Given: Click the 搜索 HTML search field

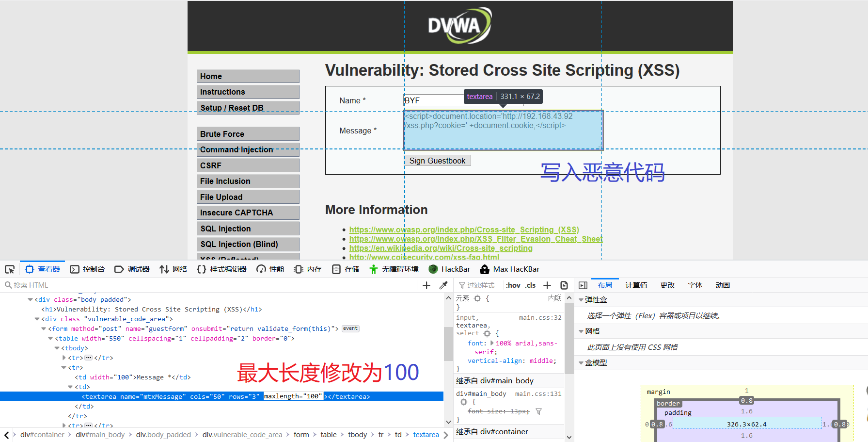Looking at the screenshot, I should pyautogui.click(x=208, y=285).
